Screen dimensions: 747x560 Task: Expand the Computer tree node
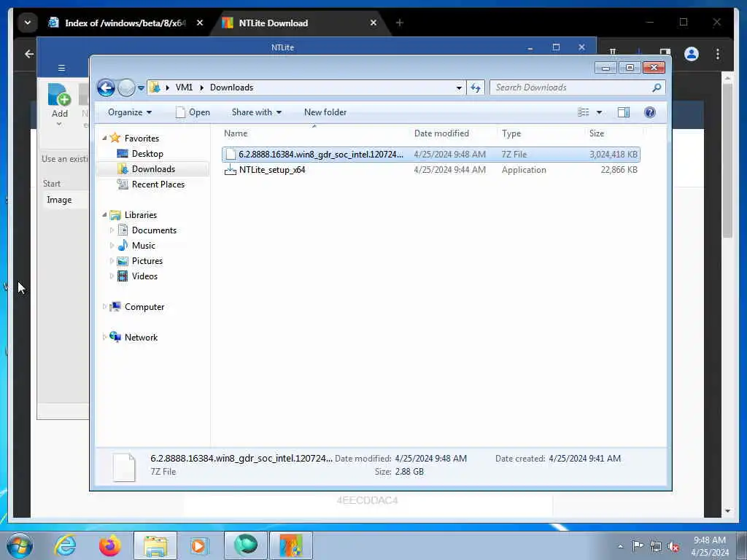[105, 307]
